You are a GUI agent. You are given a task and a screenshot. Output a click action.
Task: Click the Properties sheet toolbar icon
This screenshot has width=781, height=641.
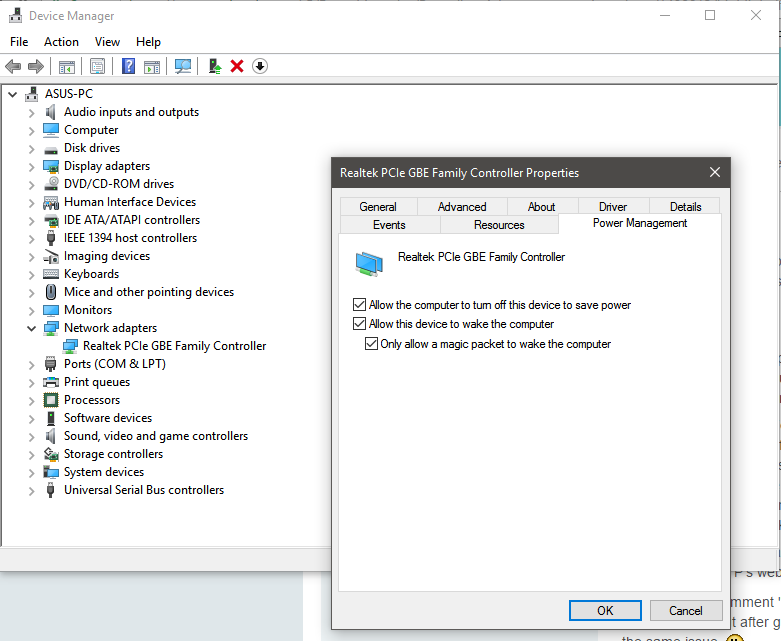click(x=98, y=66)
